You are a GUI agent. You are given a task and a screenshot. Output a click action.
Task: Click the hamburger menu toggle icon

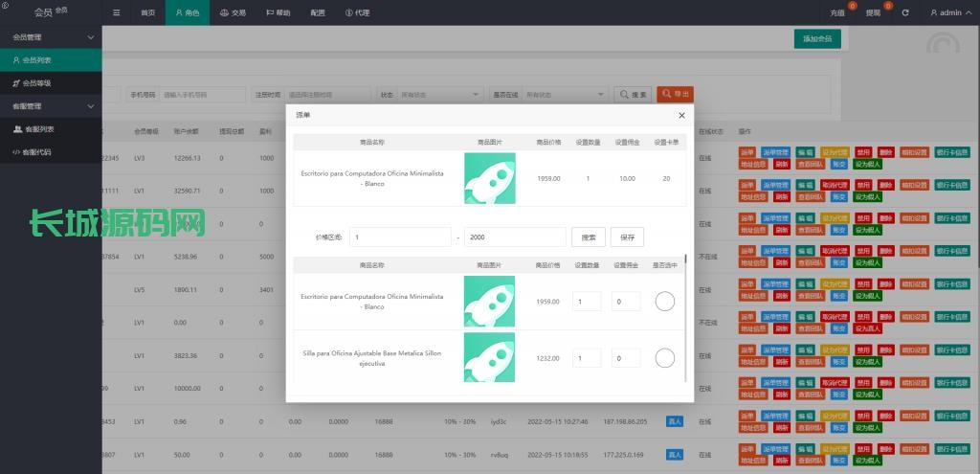pyautogui.click(x=117, y=12)
